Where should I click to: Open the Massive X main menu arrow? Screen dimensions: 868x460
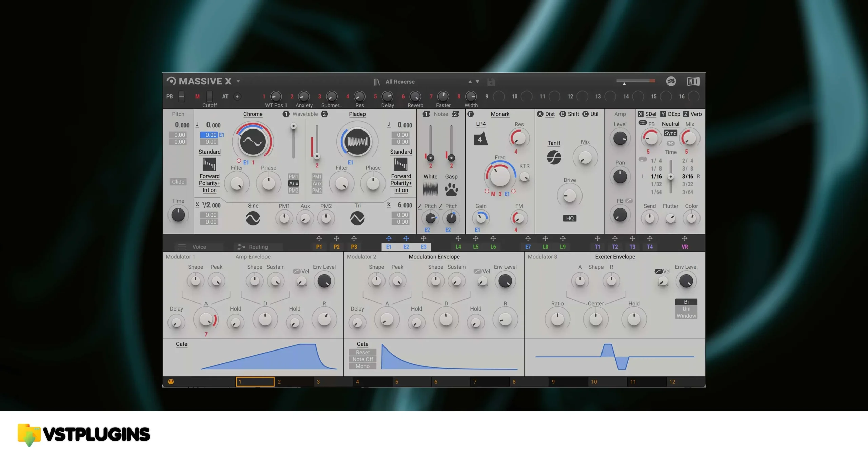tap(238, 81)
